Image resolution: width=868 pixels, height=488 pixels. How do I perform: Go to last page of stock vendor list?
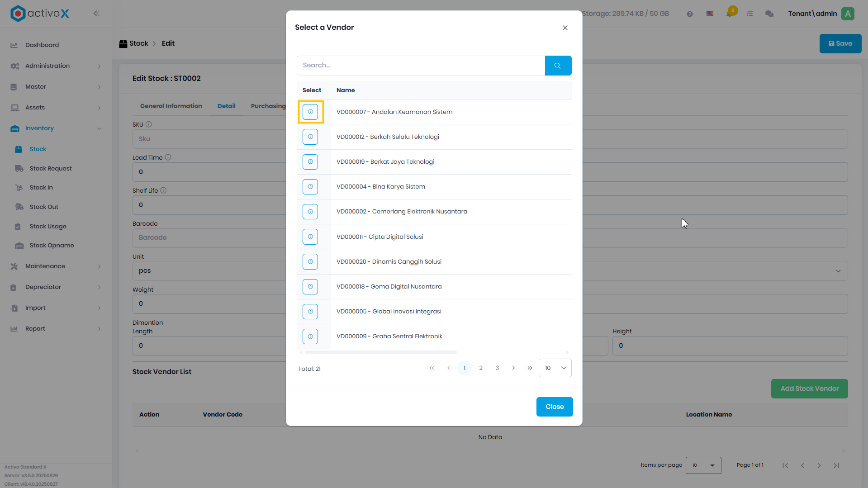coord(836,465)
